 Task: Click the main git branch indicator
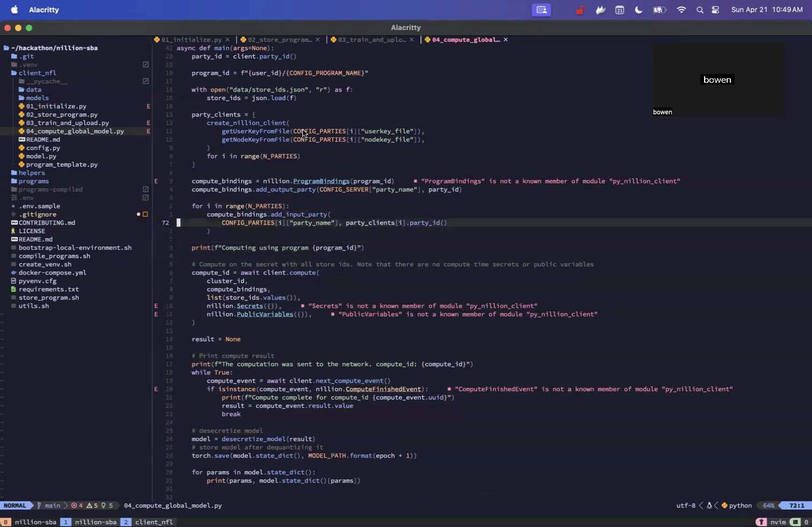click(x=48, y=506)
